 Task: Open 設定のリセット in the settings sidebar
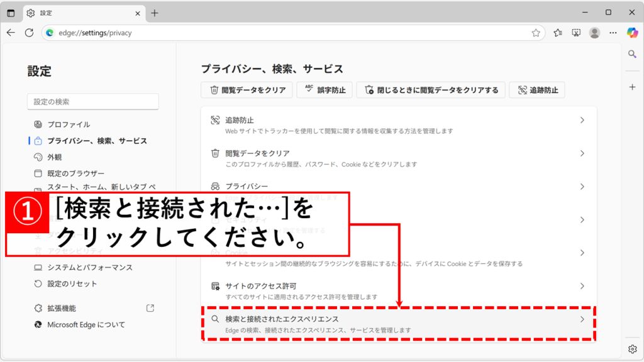pyautogui.click(x=72, y=284)
